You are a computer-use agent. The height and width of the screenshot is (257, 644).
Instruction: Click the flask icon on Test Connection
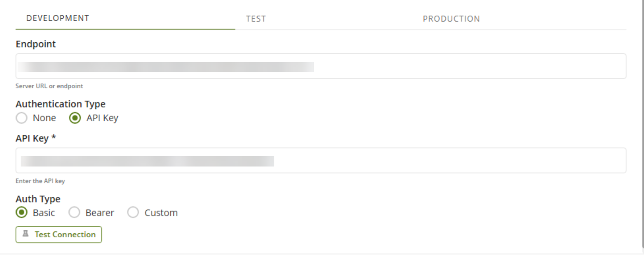pyautogui.click(x=26, y=234)
